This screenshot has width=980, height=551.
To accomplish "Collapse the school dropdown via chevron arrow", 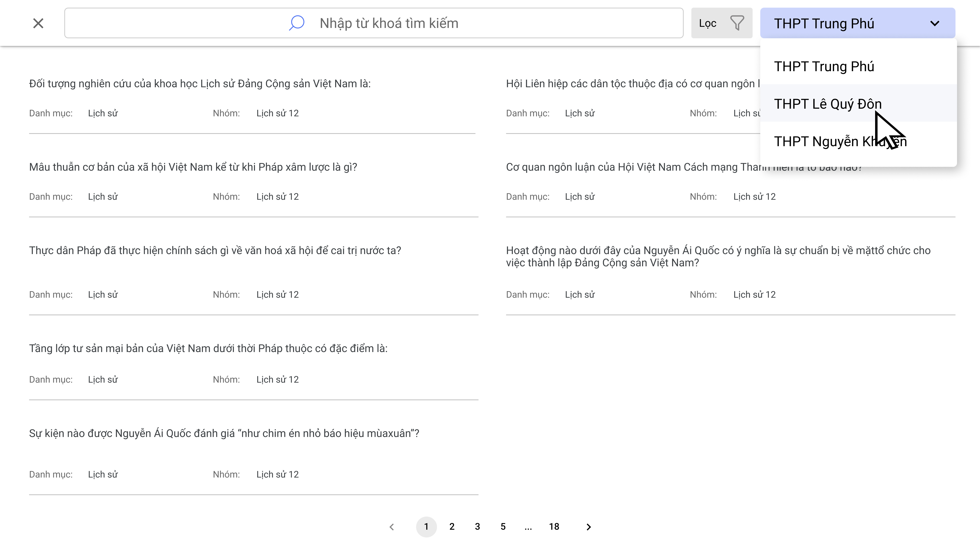I will click(934, 23).
